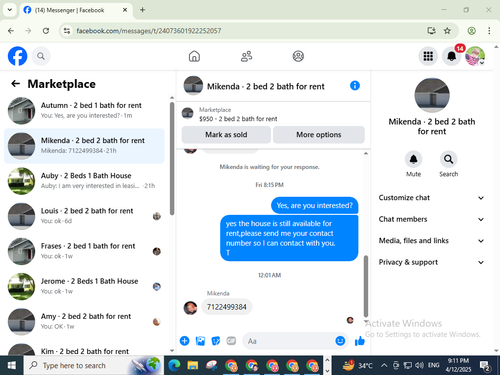Open Chrome profile icon in toolbar
Viewport: 500px width, 375px height.
[x=471, y=31]
